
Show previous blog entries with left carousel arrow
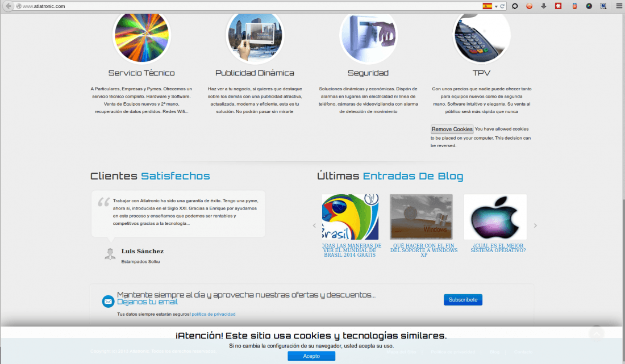(314, 225)
